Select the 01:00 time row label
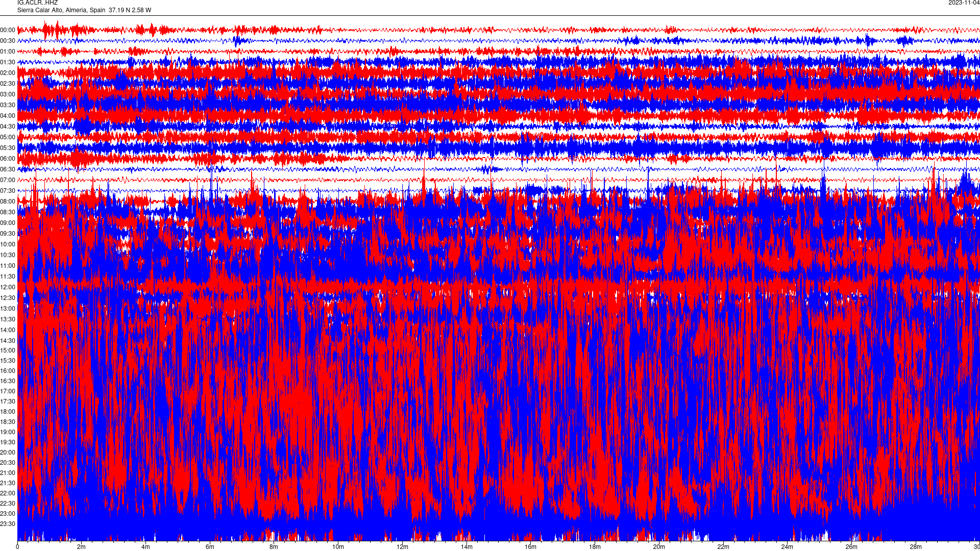 click(8, 52)
